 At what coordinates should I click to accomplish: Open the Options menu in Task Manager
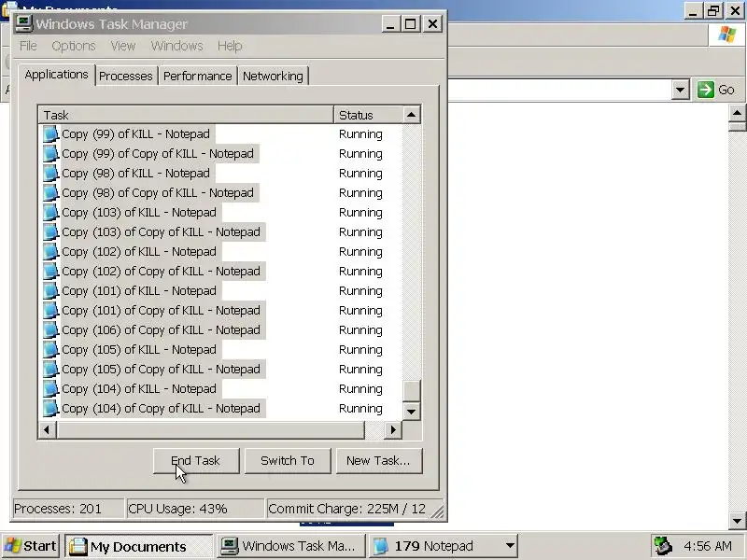(74, 46)
